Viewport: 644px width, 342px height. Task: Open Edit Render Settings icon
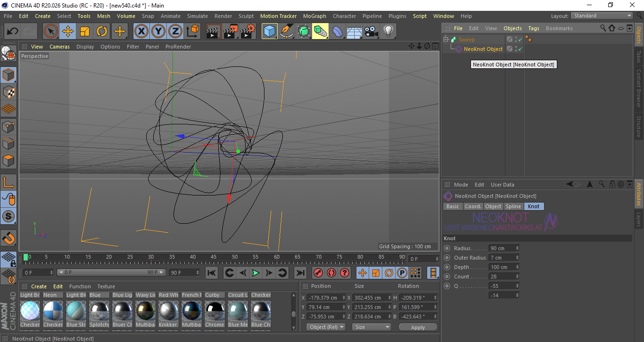coord(248,32)
